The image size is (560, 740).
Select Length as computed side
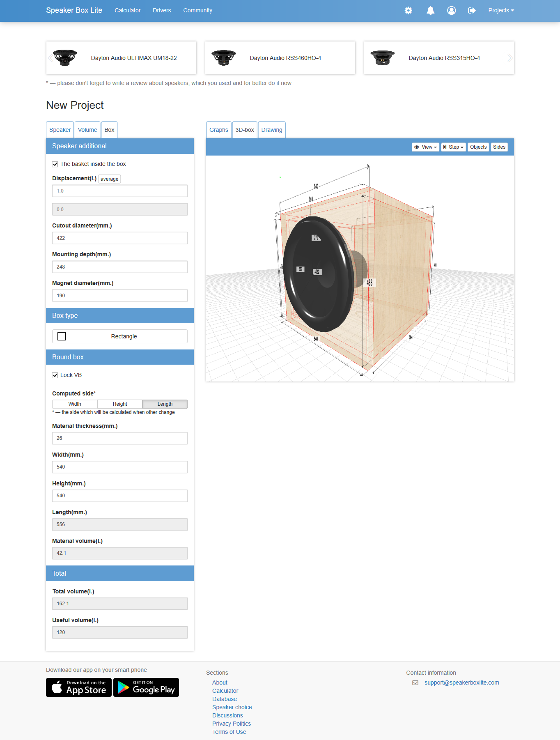[x=165, y=404]
